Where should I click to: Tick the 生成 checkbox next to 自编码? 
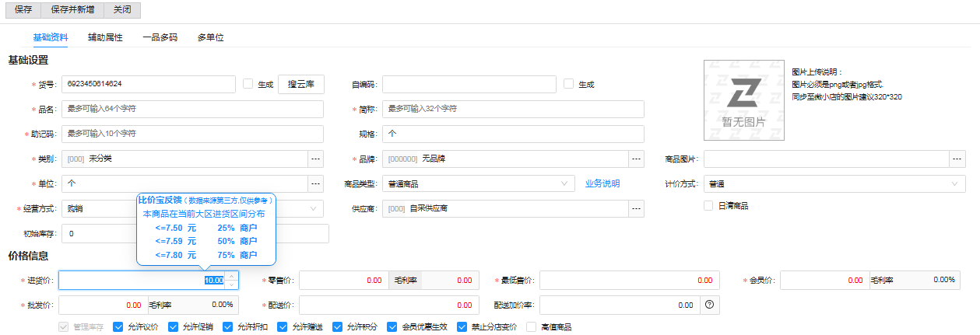pyautogui.click(x=569, y=83)
